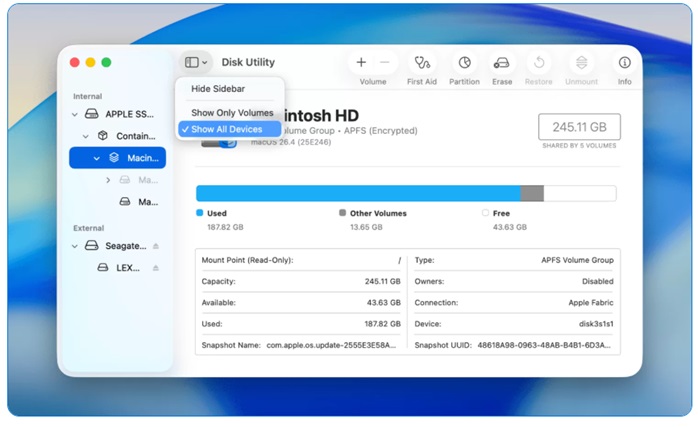Click the Owners Disabled value

(x=597, y=281)
